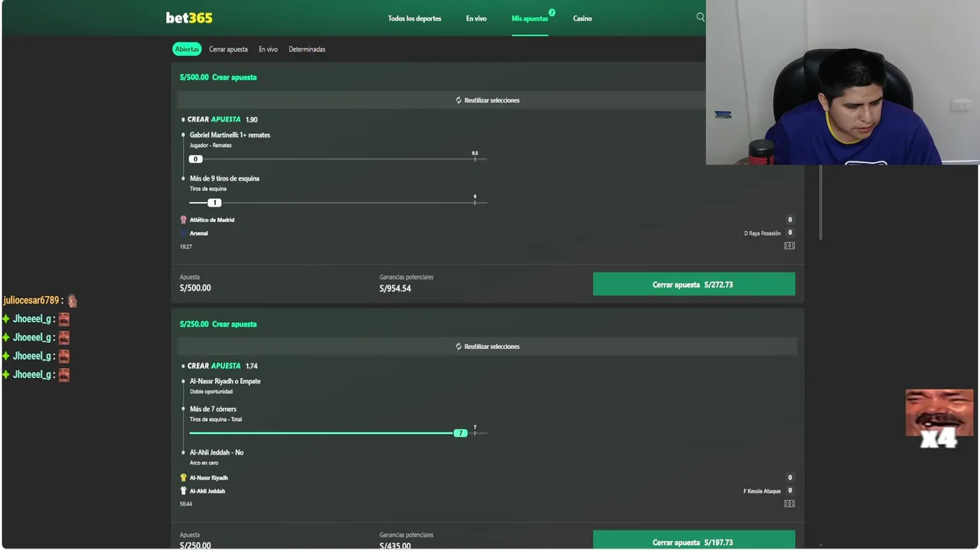Click the x4 laughing emote overlay
The image size is (980, 551).
[939, 419]
